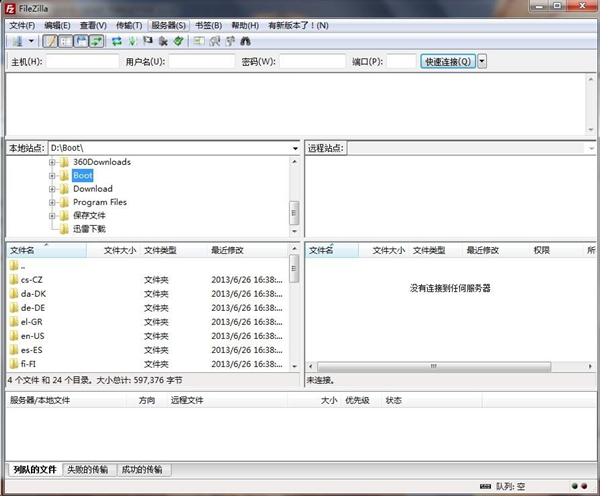Viewport: 600px width, 496px height.
Task: Open the 文件(F) menu
Action: coord(22,26)
